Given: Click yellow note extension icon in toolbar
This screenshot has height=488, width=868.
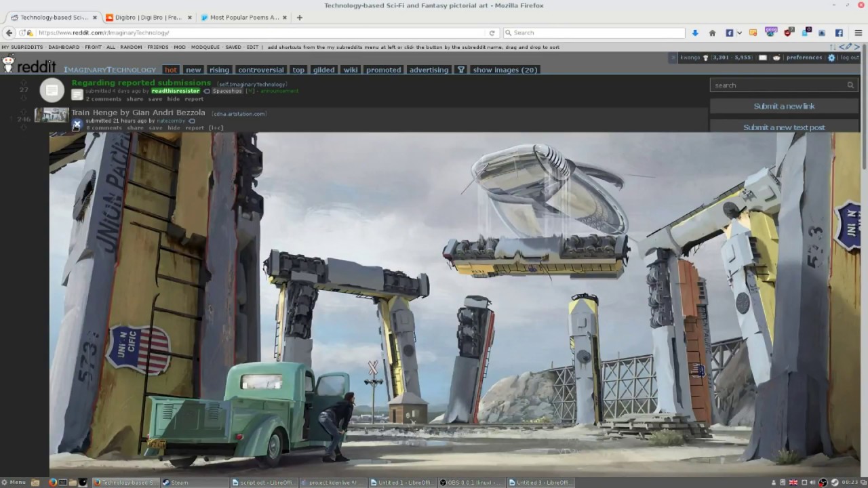Looking at the screenshot, I should 753,33.
